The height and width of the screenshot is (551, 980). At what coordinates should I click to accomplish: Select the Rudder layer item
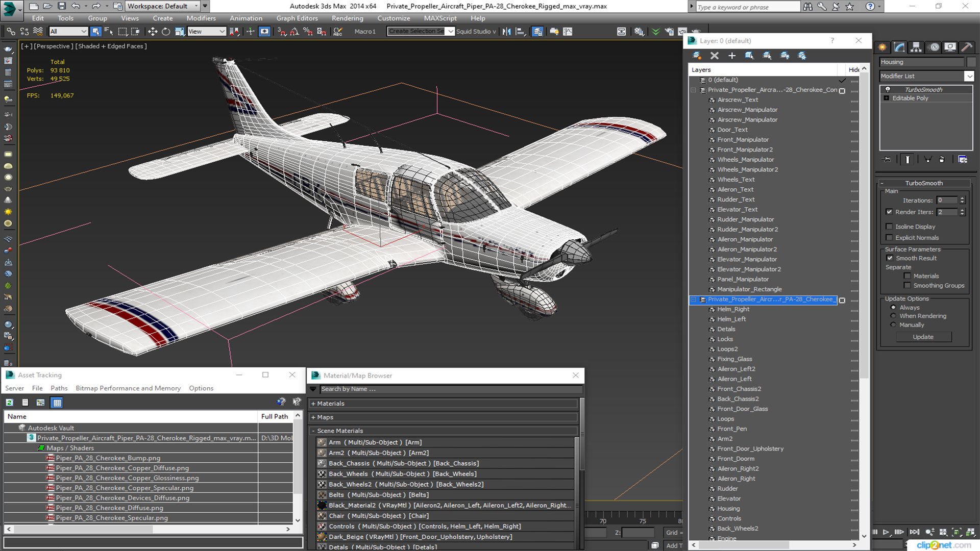tap(727, 489)
